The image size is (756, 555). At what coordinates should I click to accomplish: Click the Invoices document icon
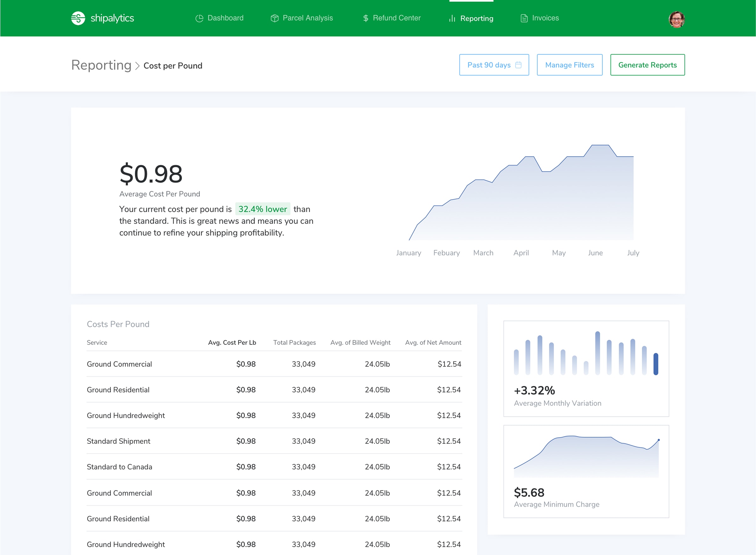tap(524, 18)
